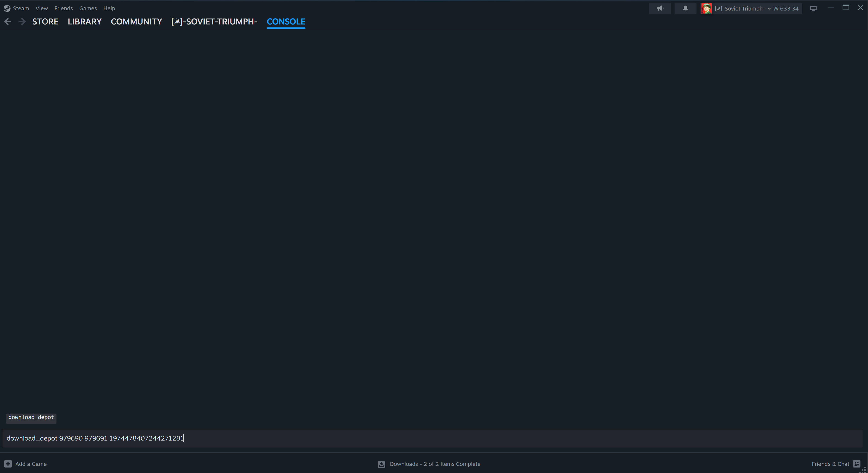Image resolution: width=868 pixels, height=473 pixels.
Task: Open the notifications bell
Action: click(x=685, y=8)
